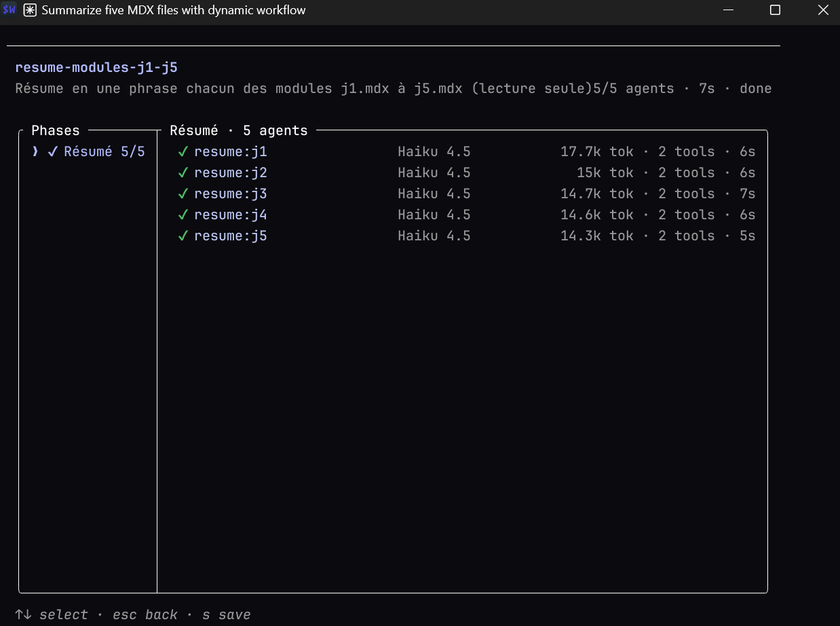The height and width of the screenshot is (626, 840).
Task: Click green checkmark next to resume:j2
Action: pos(183,172)
